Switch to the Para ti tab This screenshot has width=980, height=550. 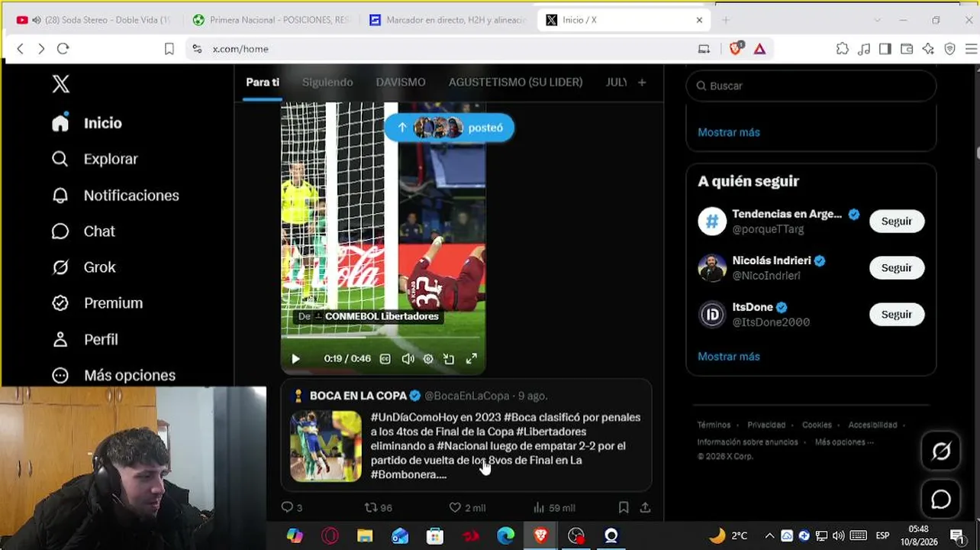click(263, 82)
